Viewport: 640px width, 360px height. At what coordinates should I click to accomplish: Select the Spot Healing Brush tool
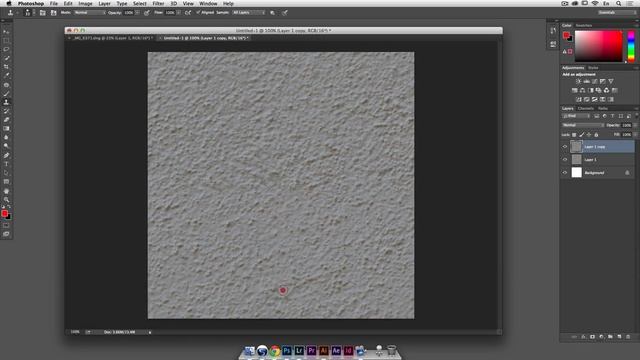click(x=6, y=85)
